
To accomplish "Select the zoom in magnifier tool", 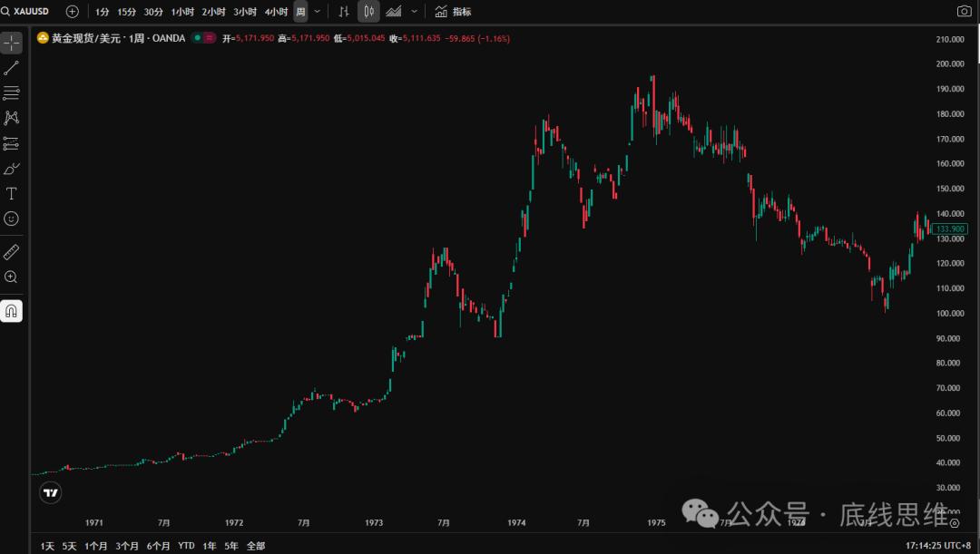I will pyautogui.click(x=11, y=277).
